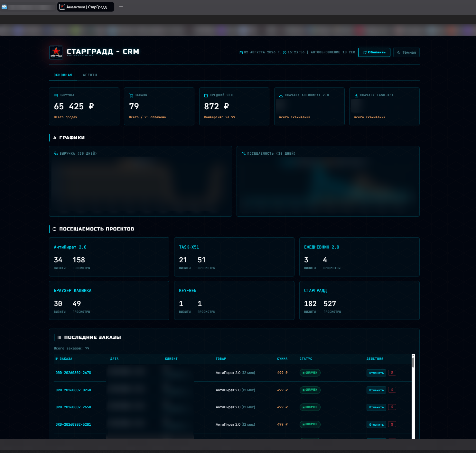Click the orders table scrollbar thumb
The width and height of the screenshot is (476, 453).
pyautogui.click(x=413, y=362)
